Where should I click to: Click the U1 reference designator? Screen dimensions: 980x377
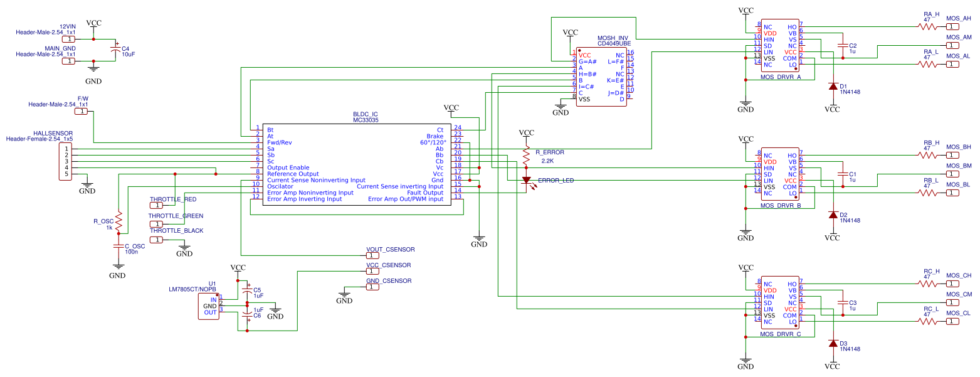212,284
